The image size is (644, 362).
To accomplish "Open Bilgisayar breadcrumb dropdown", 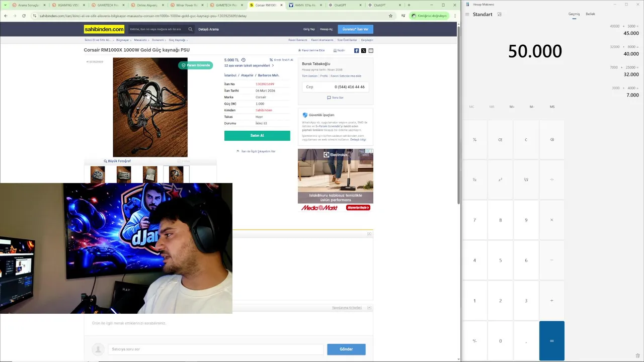I will pos(123,40).
